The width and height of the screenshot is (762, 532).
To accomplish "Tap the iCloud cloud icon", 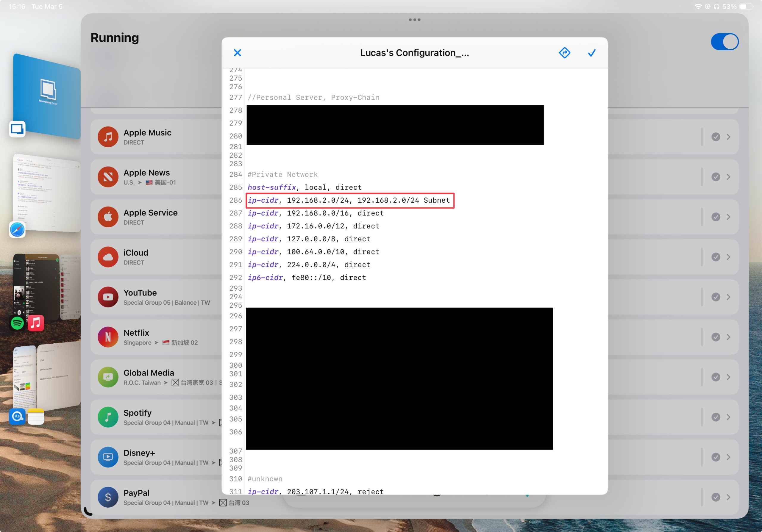I will tap(108, 257).
